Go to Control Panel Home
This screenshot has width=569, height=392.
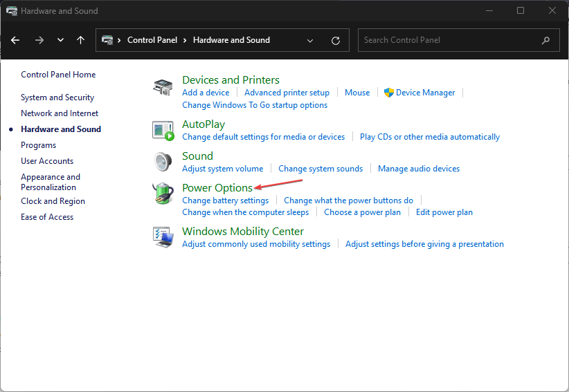pos(58,75)
